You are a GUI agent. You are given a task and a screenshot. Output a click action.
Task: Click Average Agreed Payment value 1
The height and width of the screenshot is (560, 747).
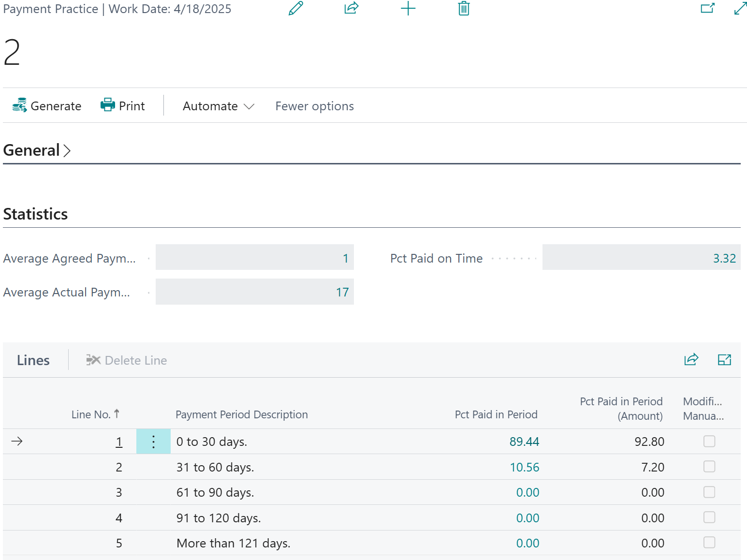tap(254, 257)
